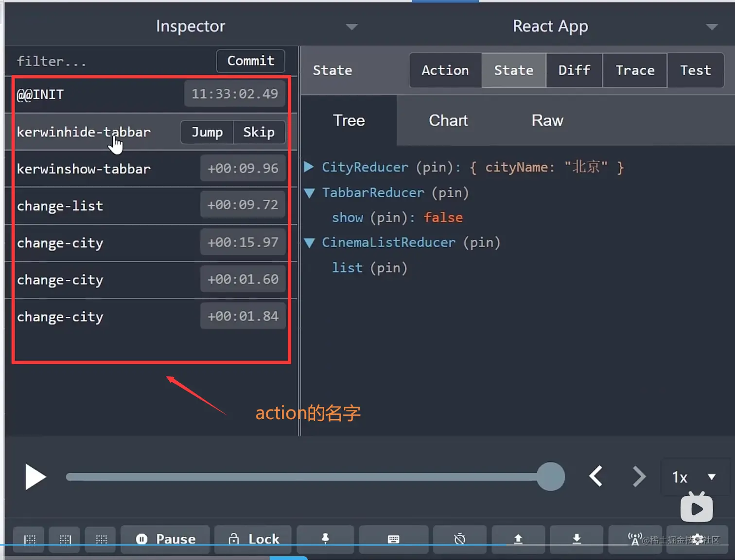Click the Commit button
The width and height of the screenshot is (735, 560).
coord(251,61)
